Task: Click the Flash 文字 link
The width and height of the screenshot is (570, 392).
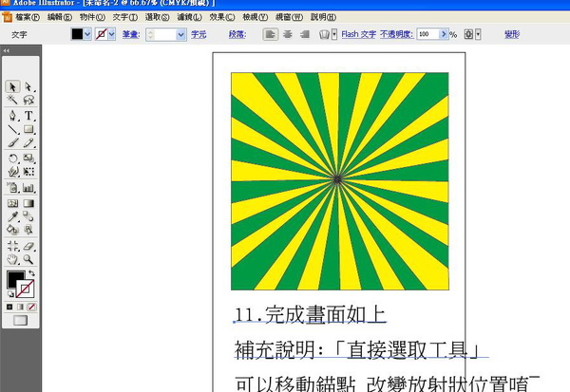Action: tap(359, 34)
